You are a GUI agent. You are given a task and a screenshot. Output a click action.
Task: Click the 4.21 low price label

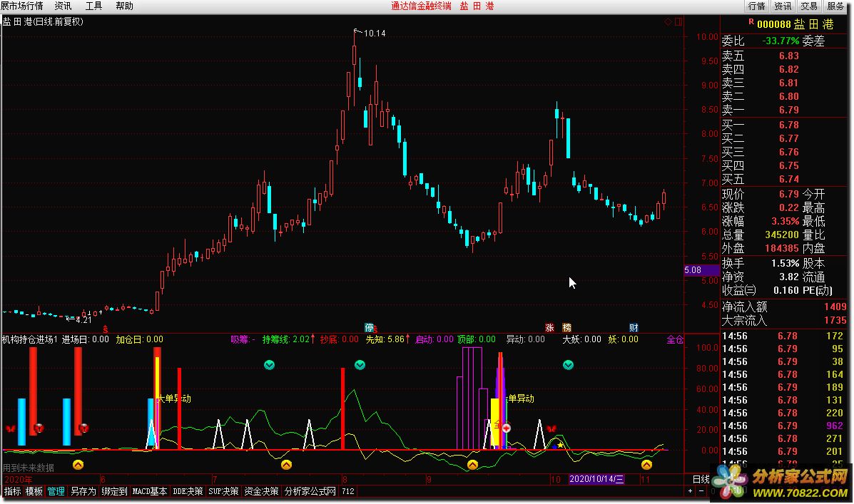83,320
